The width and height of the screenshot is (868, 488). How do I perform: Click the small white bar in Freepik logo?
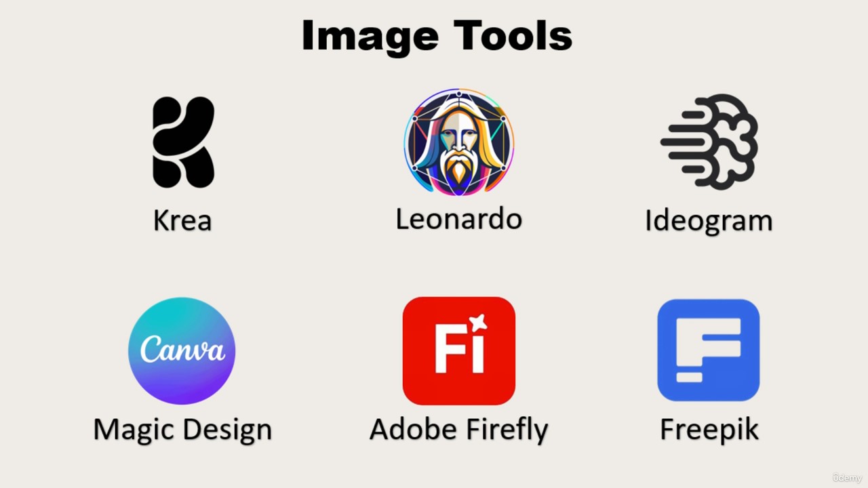point(689,377)
